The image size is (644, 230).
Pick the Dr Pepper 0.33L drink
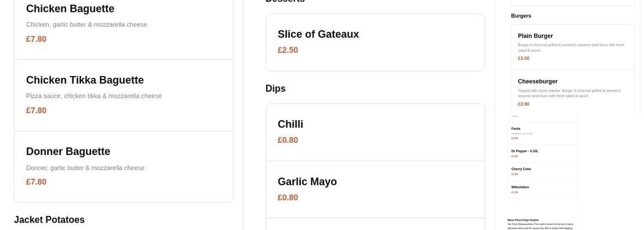(524, 151)
